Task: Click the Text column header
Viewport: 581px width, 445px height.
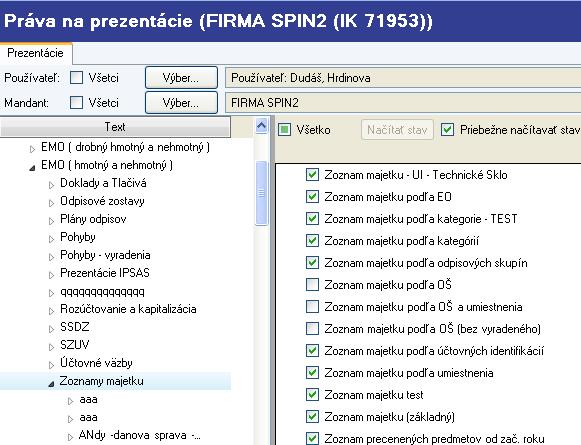Action: coord(115,127)
